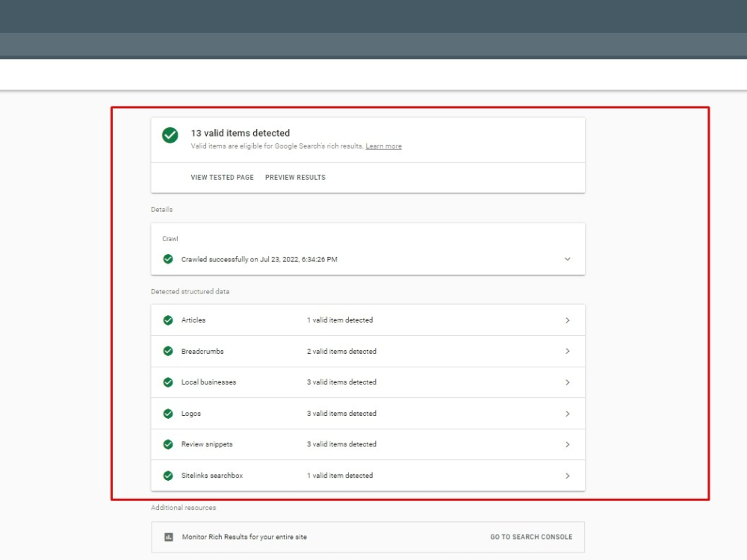Viewport: 747px width, 560px height.
Task: Select the checkmark icon for Local businesses
Action: pos(168,382)
